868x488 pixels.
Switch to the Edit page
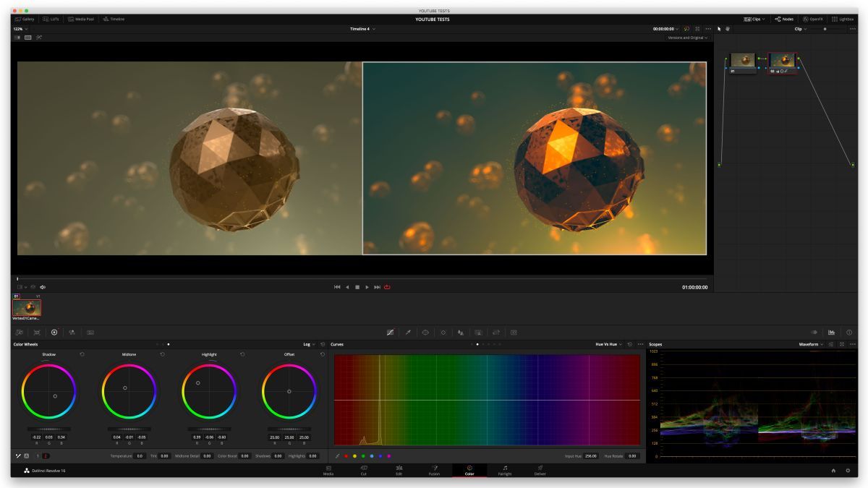point(398,471)
